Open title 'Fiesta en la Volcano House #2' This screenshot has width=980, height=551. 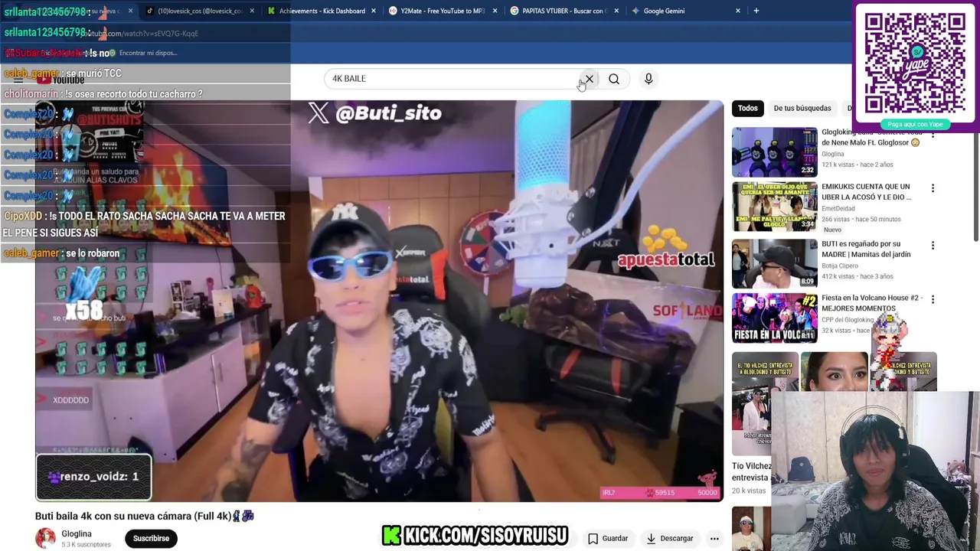[x=870, y=303]
